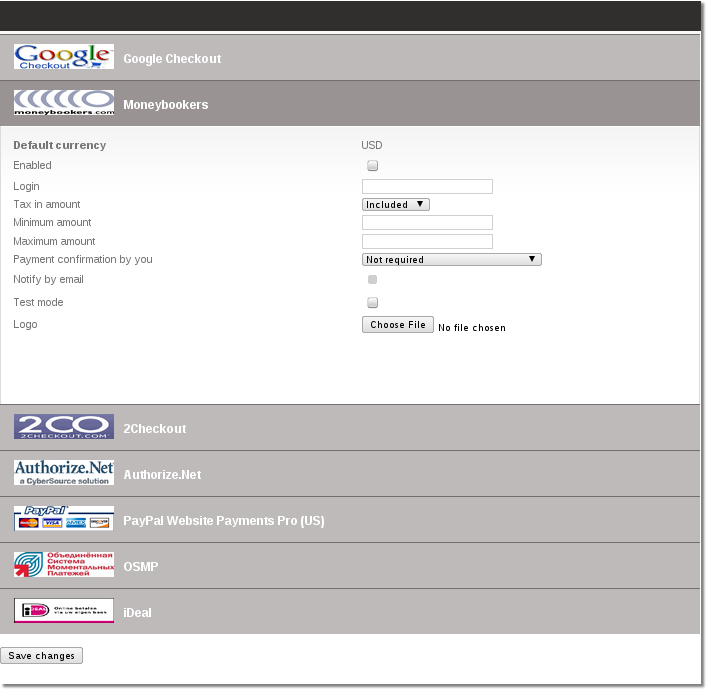Click the Choose File logo button

(x=398, y=325)
